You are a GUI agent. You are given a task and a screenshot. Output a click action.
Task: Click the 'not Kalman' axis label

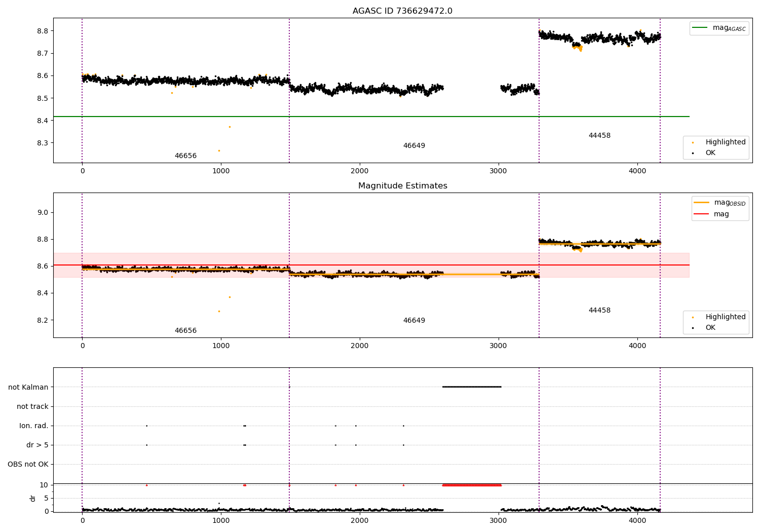tap(28, 387)
